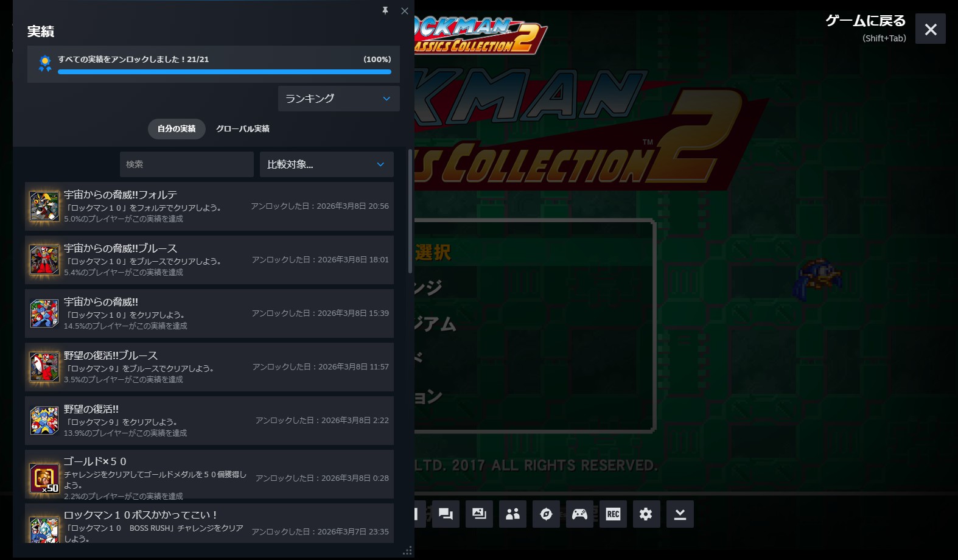The width and height of the screenshot is (958, 560).
Task: Open the REC game recording button
Action: point(613,514)
